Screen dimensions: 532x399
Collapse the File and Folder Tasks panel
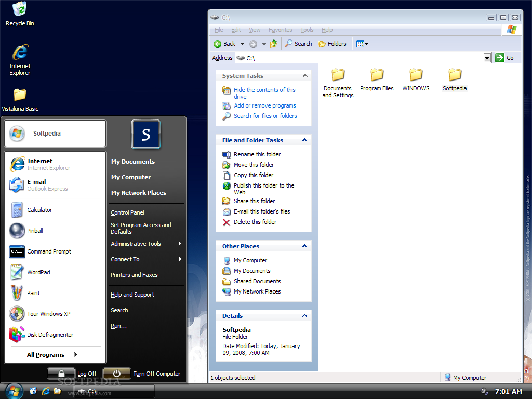(x=304, y=140)
